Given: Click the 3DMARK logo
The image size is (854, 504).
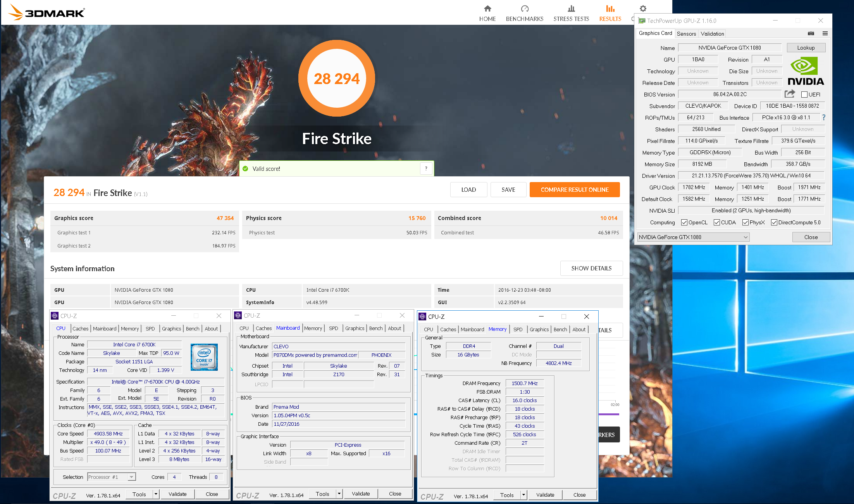Looking at the screenshot, I should click(x=46, y=12).
